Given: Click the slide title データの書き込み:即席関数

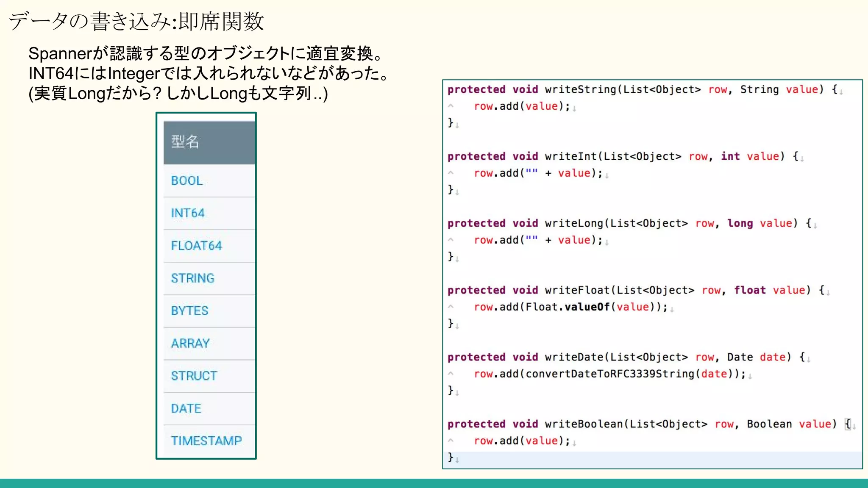Looking at the screenshot, I should point(136,21).
